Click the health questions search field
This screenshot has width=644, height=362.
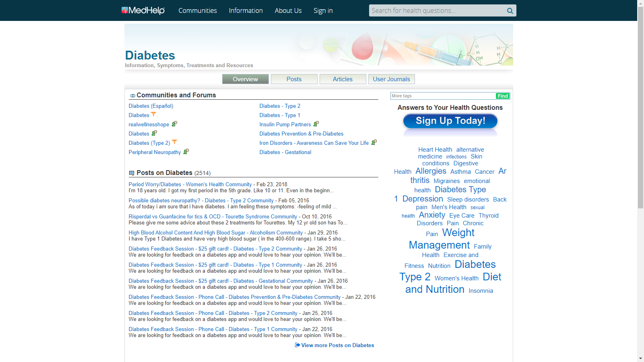(x=438, y=11)
